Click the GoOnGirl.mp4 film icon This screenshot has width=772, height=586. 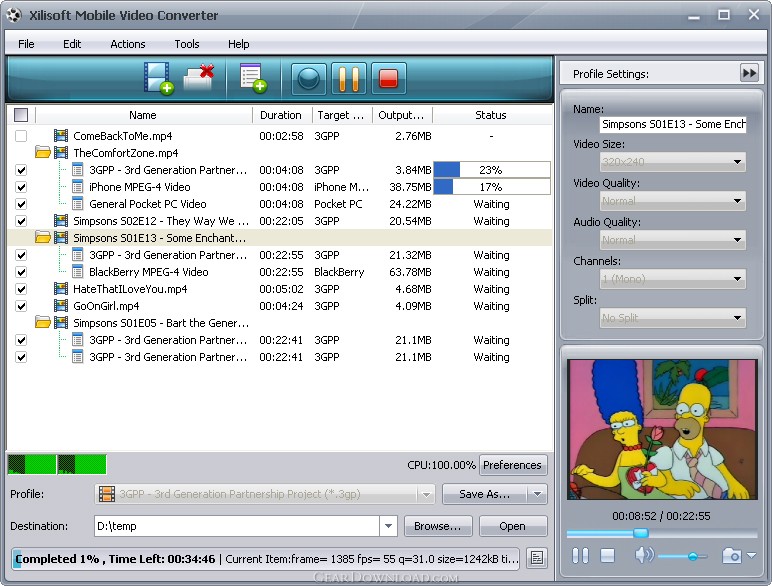pyautogui.click(x=61, y=306)
